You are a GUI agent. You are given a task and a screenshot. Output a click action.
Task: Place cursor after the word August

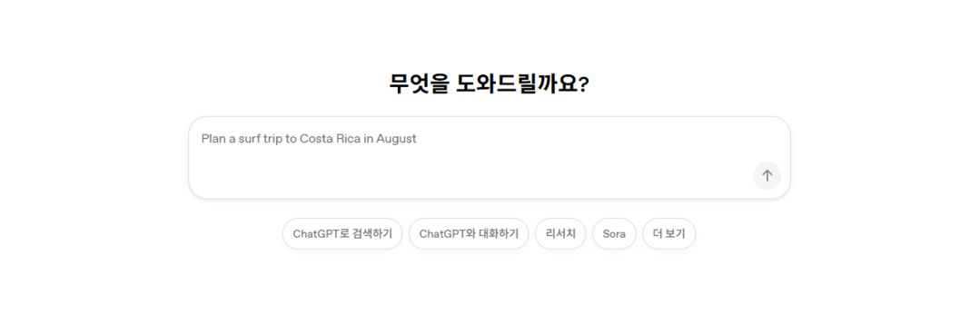pos(418,139)
